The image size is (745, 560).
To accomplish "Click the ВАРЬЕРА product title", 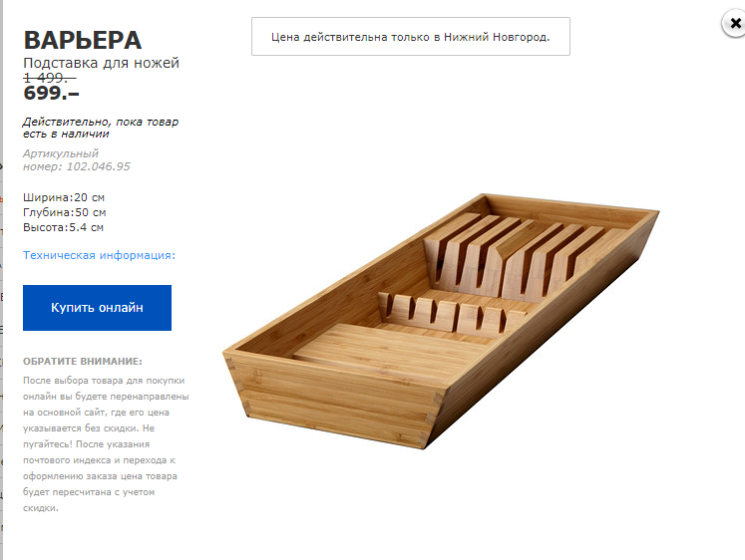I will (x=83, y=40).
